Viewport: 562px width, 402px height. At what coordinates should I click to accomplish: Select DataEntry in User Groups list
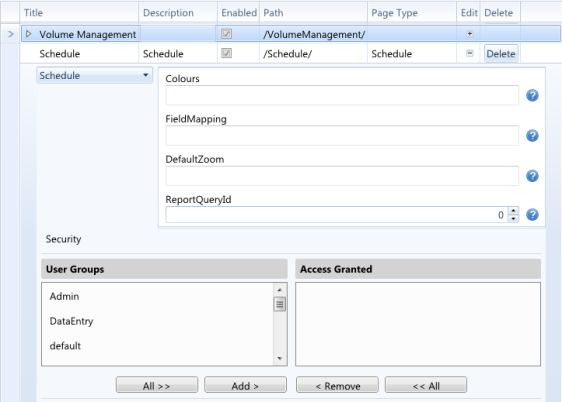click(x=71, y=321)
